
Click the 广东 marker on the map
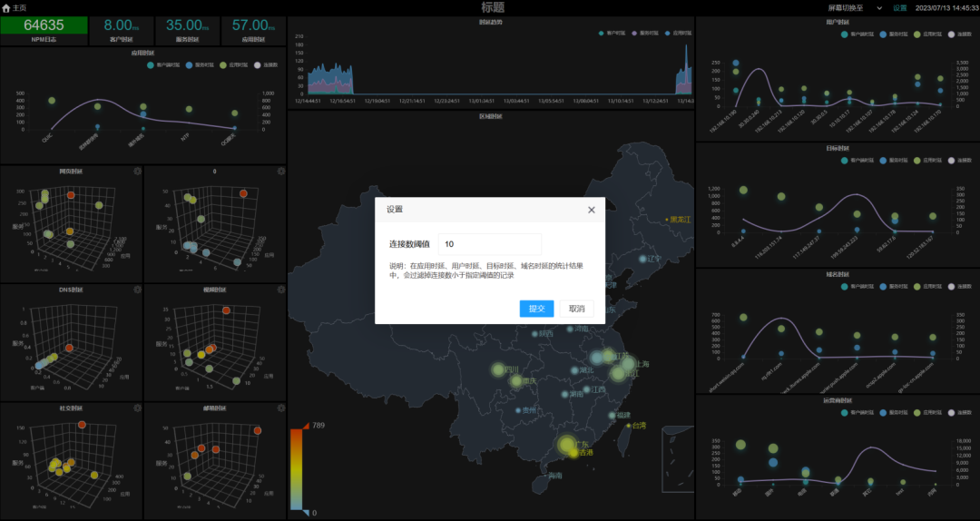567,445
